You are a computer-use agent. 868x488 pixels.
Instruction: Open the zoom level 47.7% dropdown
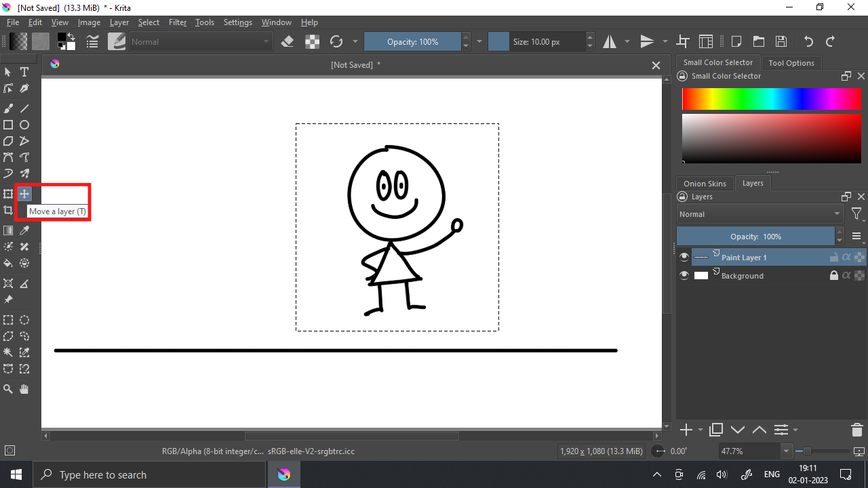[x=787, y=451]
